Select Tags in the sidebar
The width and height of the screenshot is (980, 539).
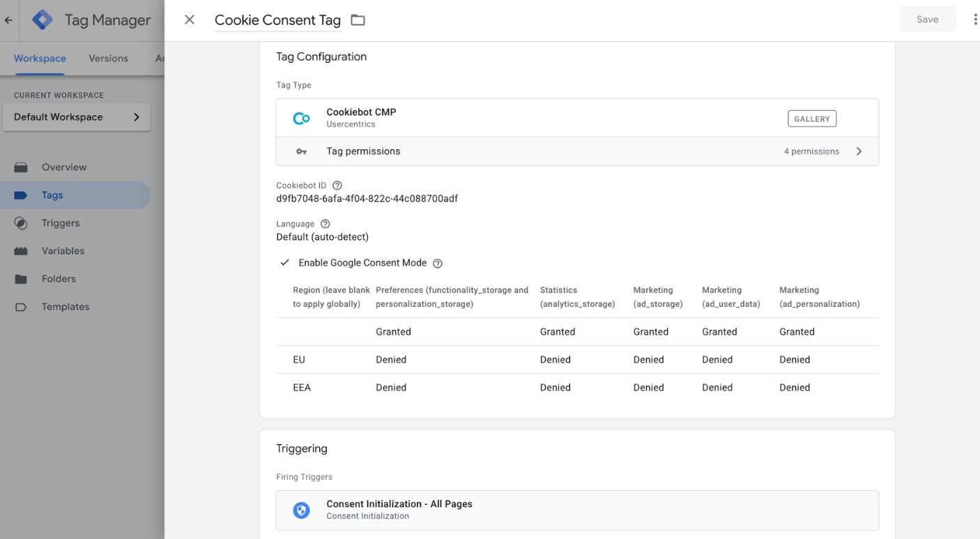tap(75, 195)
